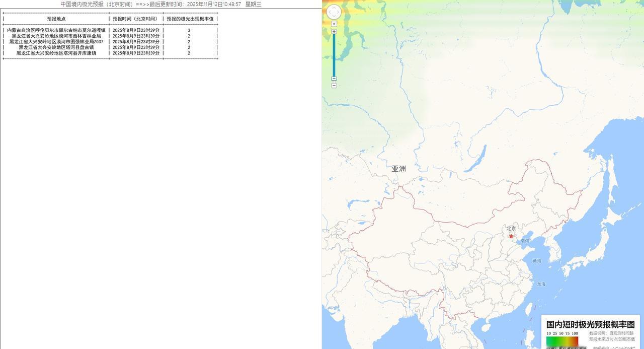Click the last update time 2025年11月12日10:48:57
The image size is (644, 349).
click(214, 4)
